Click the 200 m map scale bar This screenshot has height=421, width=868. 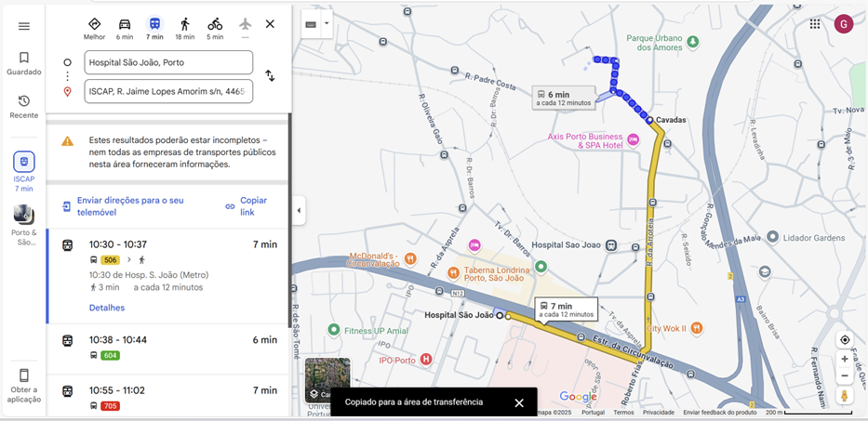pyautogui.click(x=808, y=413)
